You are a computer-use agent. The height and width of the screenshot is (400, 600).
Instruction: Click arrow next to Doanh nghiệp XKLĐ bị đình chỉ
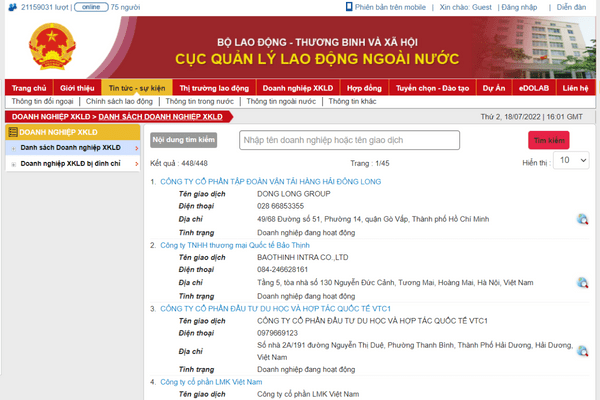(137, 164)
